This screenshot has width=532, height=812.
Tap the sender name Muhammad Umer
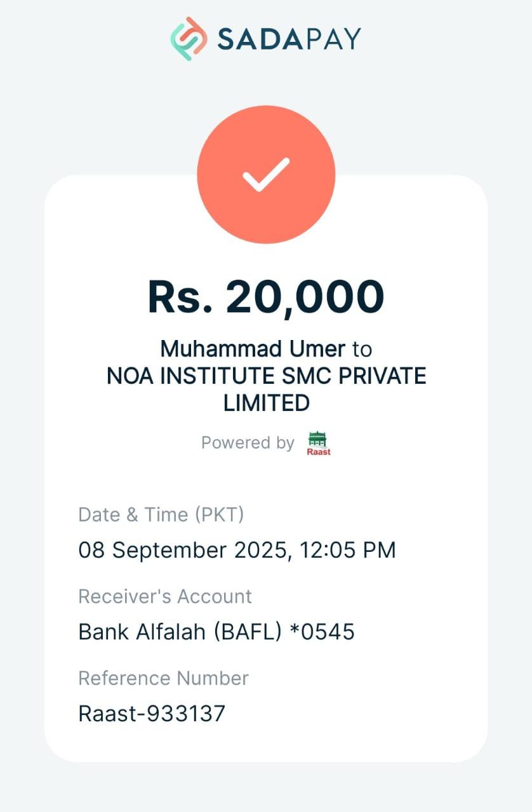(x=253, y=349)
